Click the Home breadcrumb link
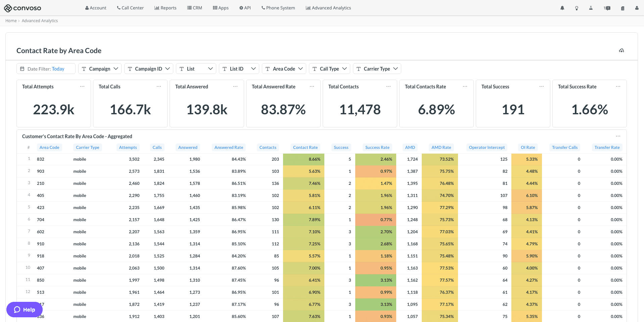This screenshot has width=644, height=322. pos(11,21)
